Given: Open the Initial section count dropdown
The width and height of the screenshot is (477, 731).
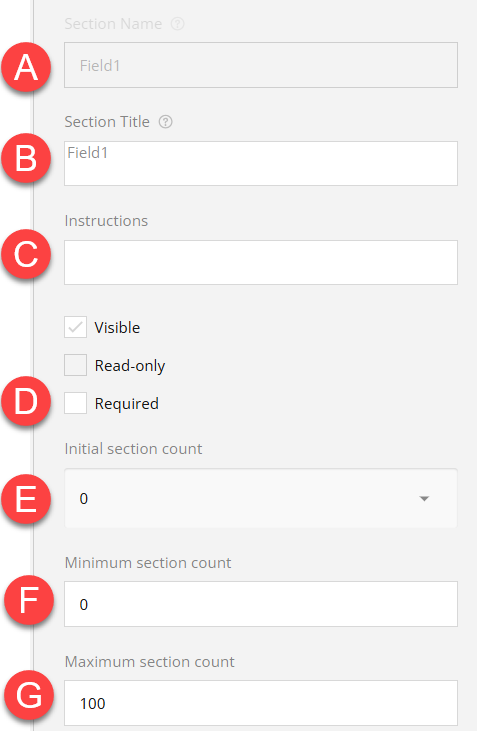Looking at the screenshot, I should pyautogui.click(x=261, y=498).
